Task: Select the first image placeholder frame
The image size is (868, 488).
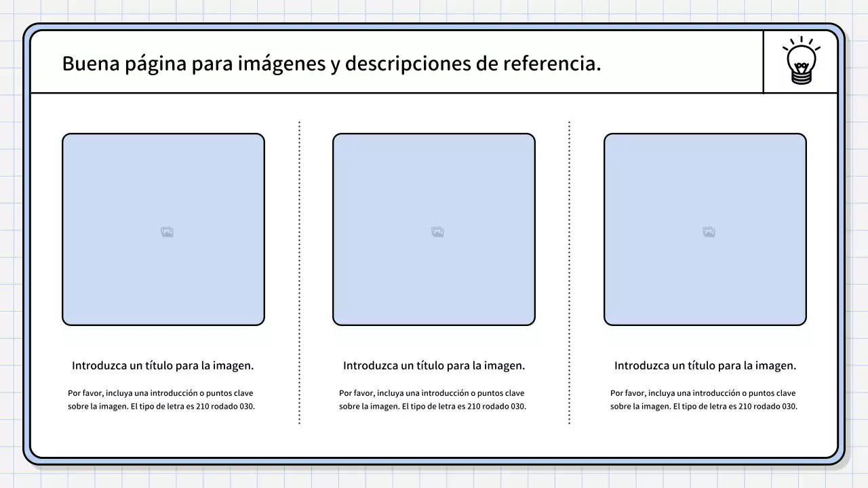Action: click(163, 229)
